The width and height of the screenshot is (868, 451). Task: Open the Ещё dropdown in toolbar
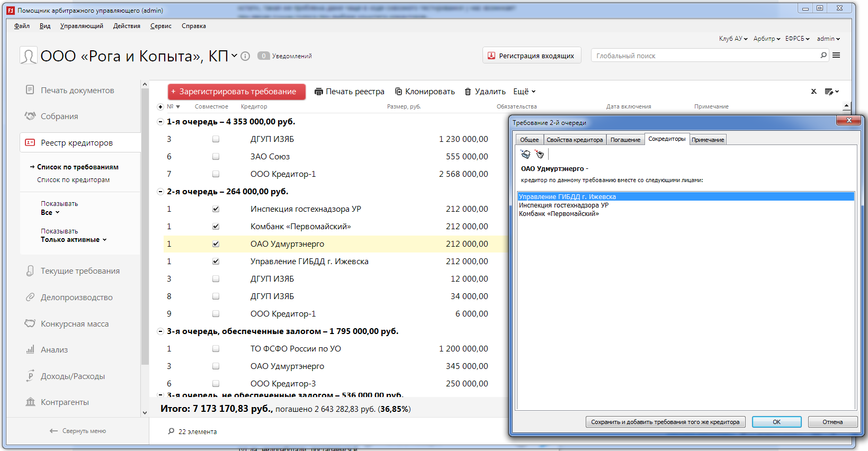524,92
